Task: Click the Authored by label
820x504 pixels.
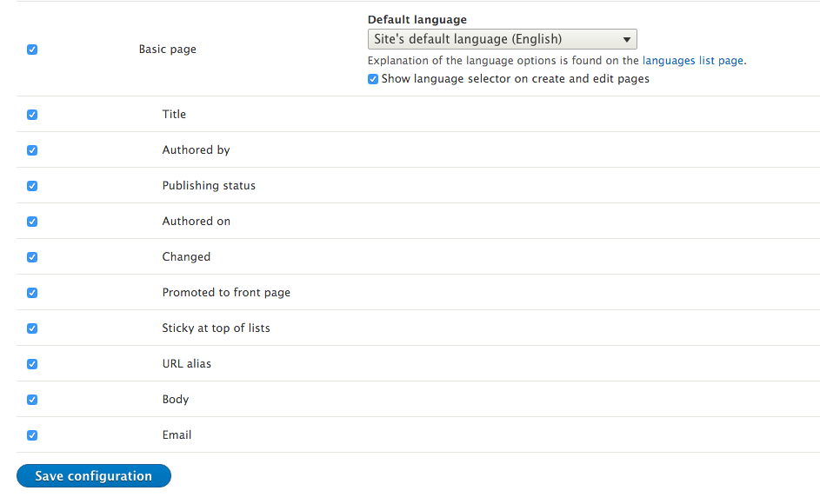Action: (197, 150)
